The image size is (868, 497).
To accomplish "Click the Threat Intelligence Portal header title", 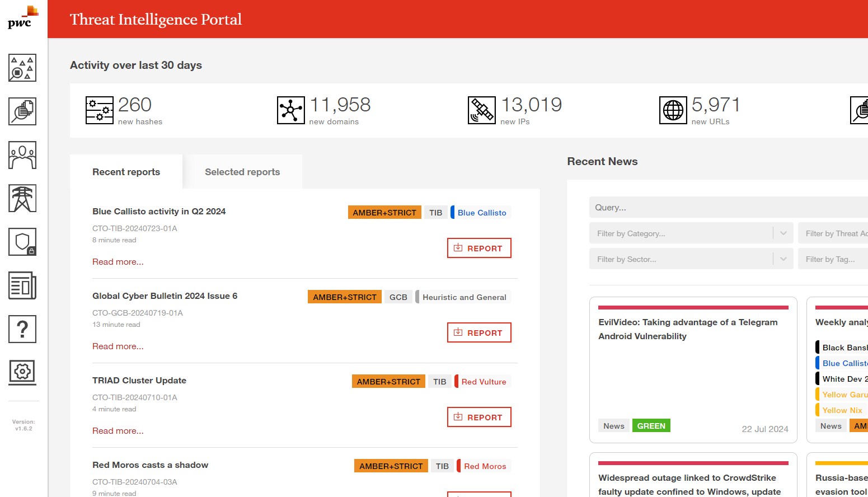I will (156, 19).
